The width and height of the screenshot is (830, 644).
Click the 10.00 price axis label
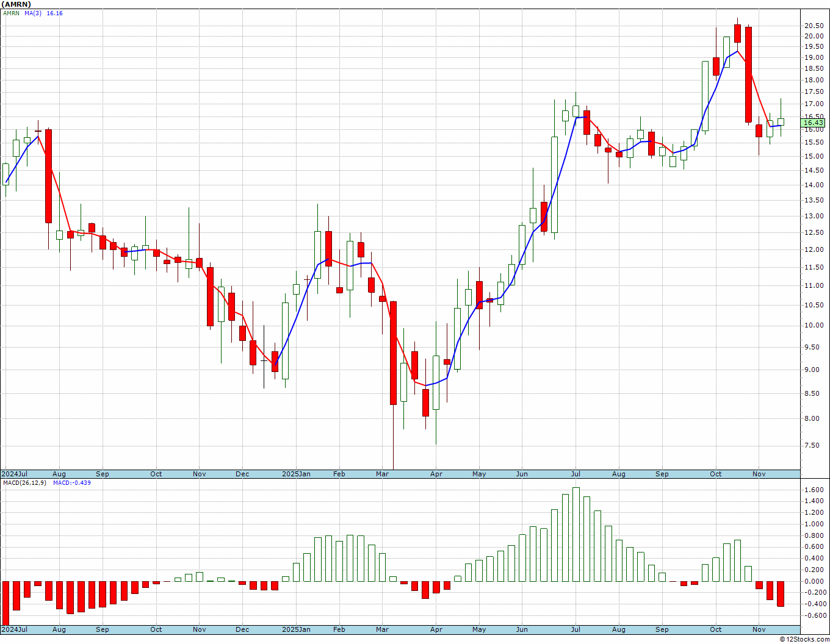click(x=813, y=326)
